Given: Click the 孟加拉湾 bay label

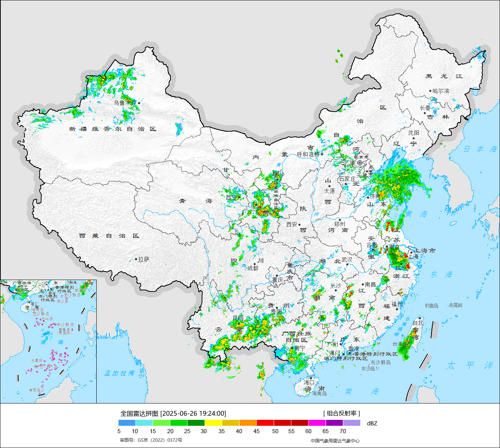Looking at the screenshot, I should [119, 373].
